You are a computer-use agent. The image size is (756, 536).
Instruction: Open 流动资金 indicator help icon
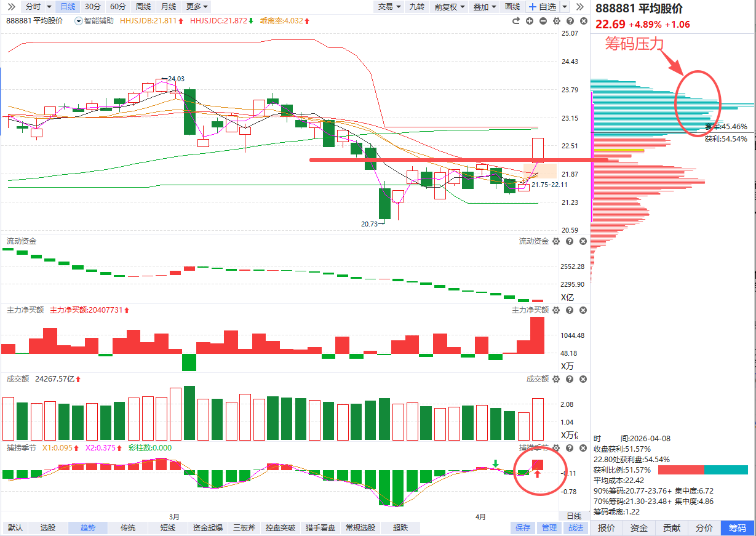pos(570,241)
